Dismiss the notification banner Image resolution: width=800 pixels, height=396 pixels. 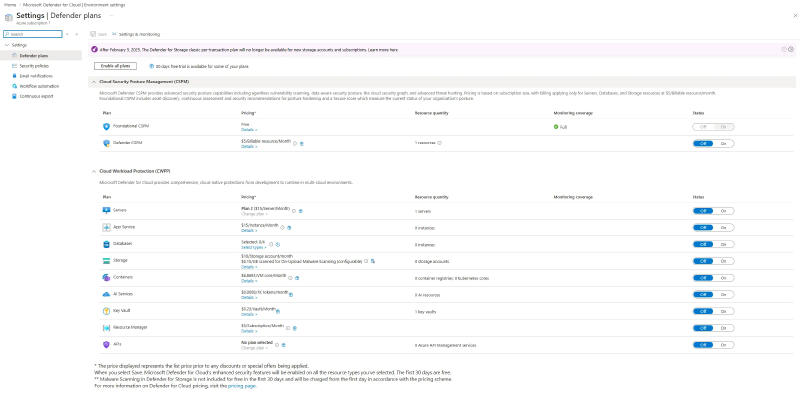(791, 50)
